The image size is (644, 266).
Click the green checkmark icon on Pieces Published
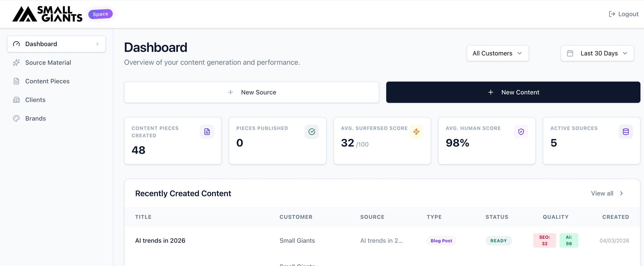pos(312,132)
